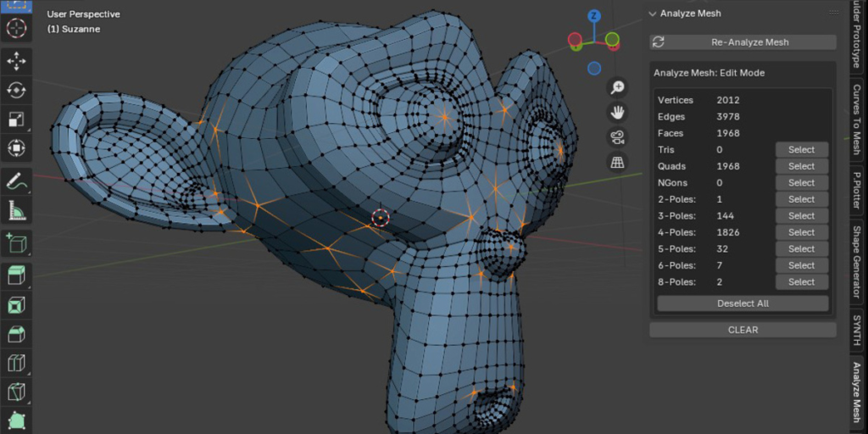
Task: Pick the Poly Build tool
Action: (x=16, y=420)
